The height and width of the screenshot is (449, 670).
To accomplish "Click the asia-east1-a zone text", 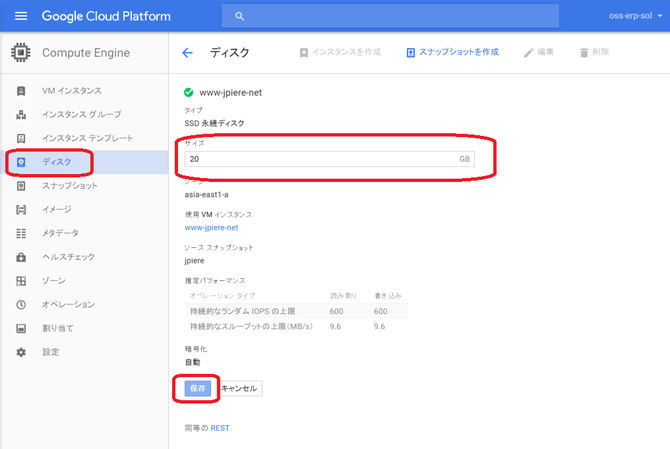I will click(206, 195).
